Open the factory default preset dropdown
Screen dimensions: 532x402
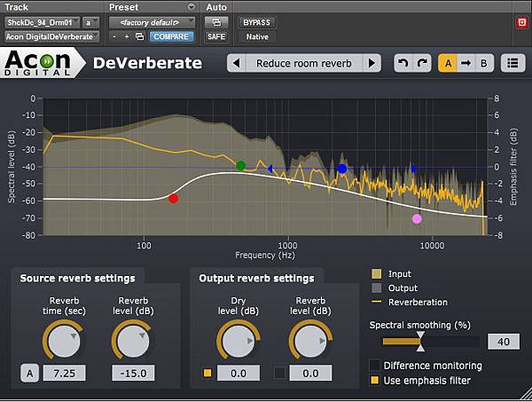[x=152, y=22]
